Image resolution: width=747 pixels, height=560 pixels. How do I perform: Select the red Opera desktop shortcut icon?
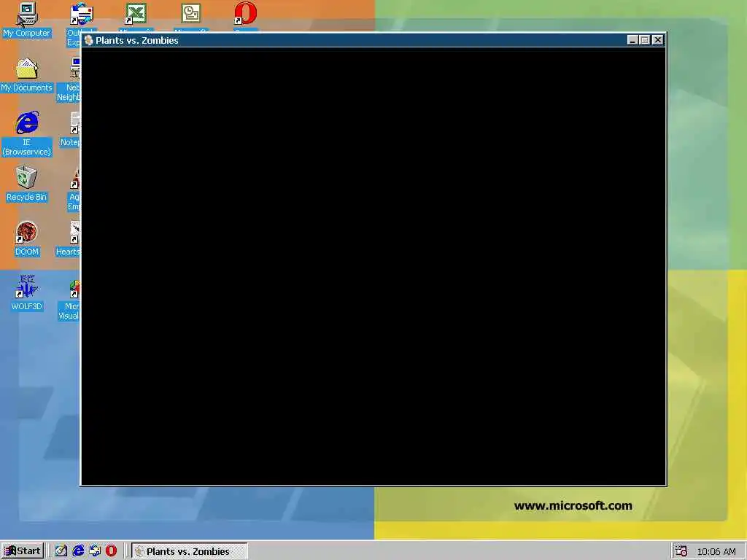(245, 13)
